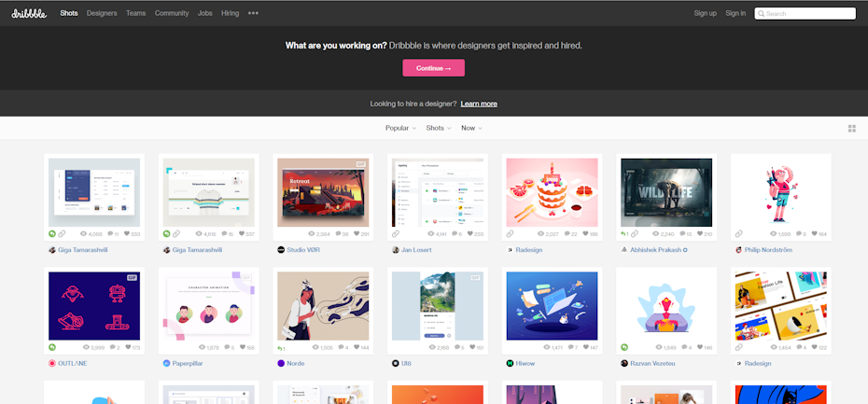The height and width of the screenshot is (404, 868).
Task: Expand the Popular sort dropdown
Action: pyautogui.click(x=400, y=128)
